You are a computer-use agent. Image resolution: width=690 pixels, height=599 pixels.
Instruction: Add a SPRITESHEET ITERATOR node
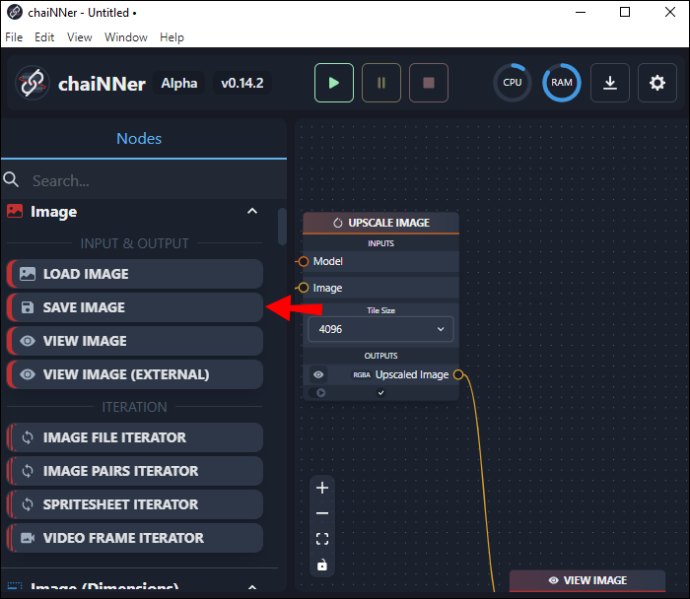135,504
